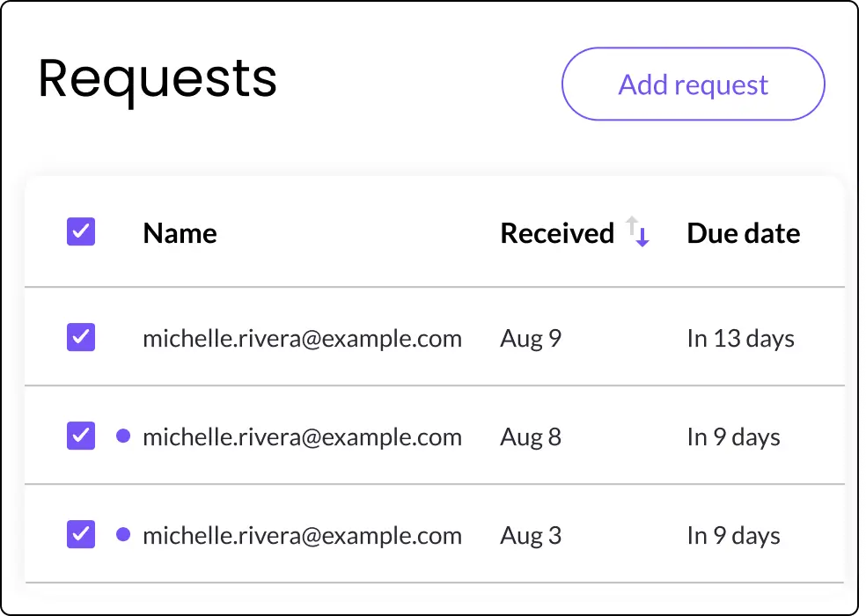Click the Aug 3 received date
866x616 pixels.
click(x=531, y=535)
